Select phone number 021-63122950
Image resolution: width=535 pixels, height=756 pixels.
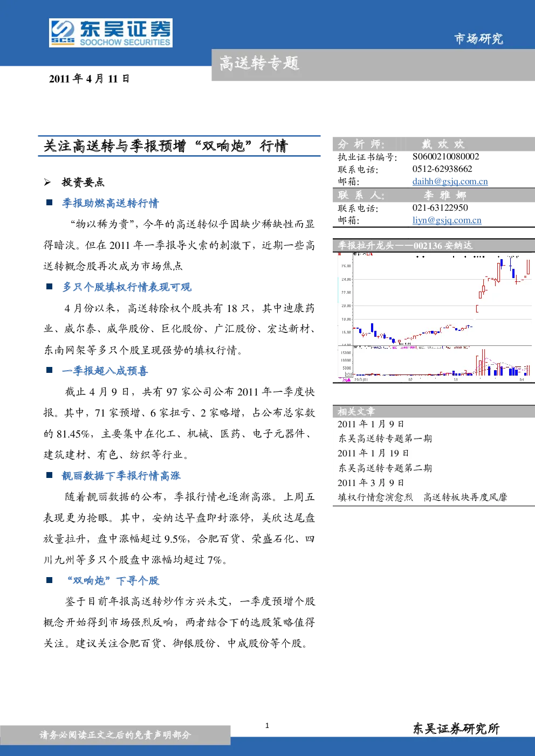click(x=440, y=208)
